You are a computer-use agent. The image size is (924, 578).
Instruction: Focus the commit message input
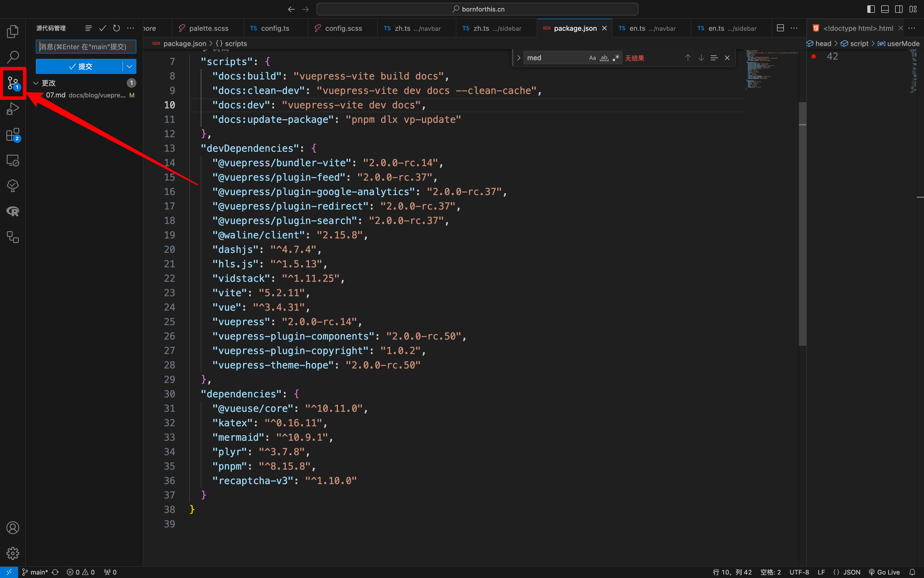(86, 47)
